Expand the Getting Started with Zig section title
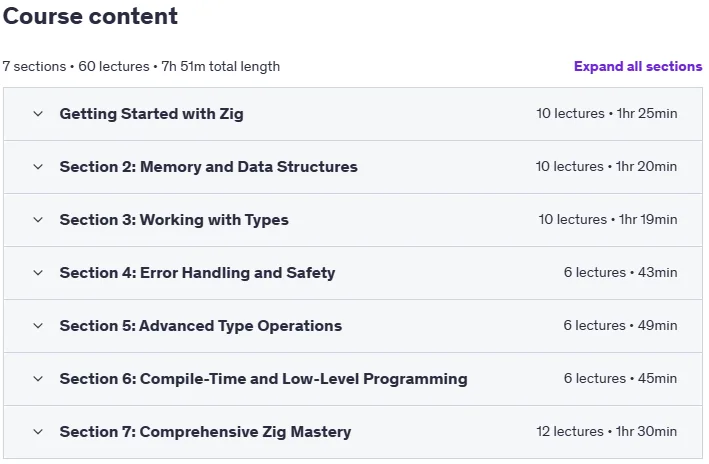709x464 pixels. tap(151, 114)
